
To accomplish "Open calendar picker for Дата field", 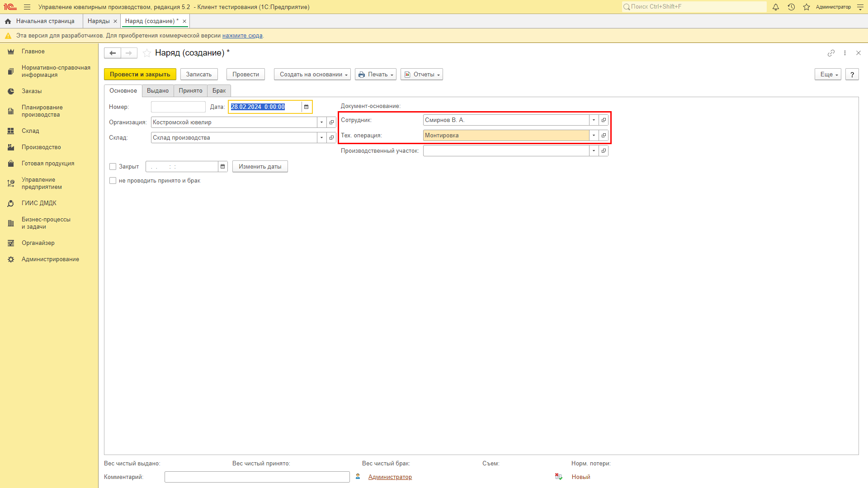I will 306,107.
